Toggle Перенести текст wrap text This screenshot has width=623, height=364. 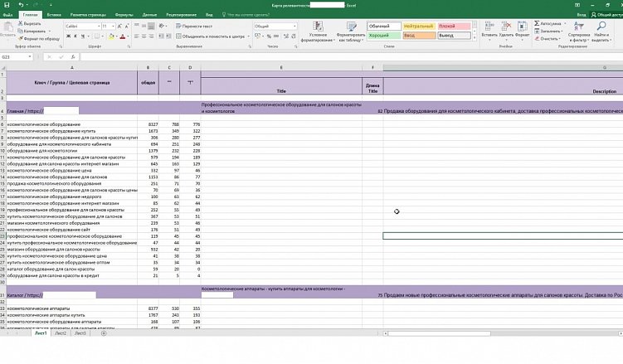coord(194,27)
